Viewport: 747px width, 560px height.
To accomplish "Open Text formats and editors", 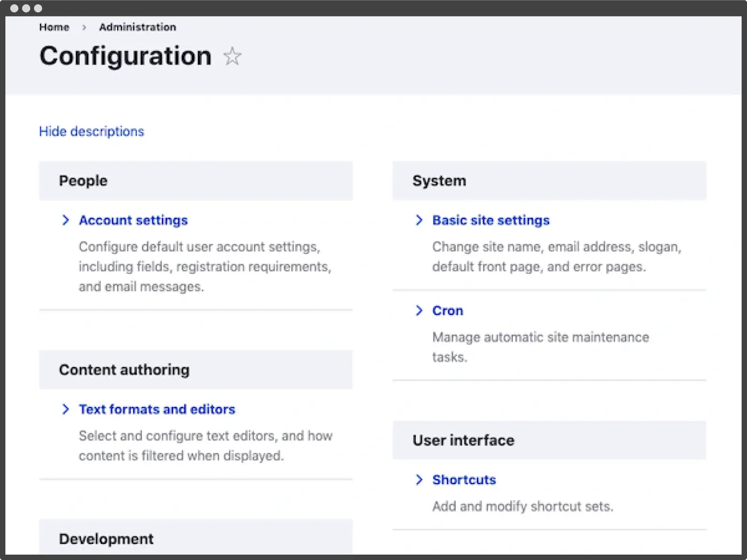I will (x=157, y=409).
